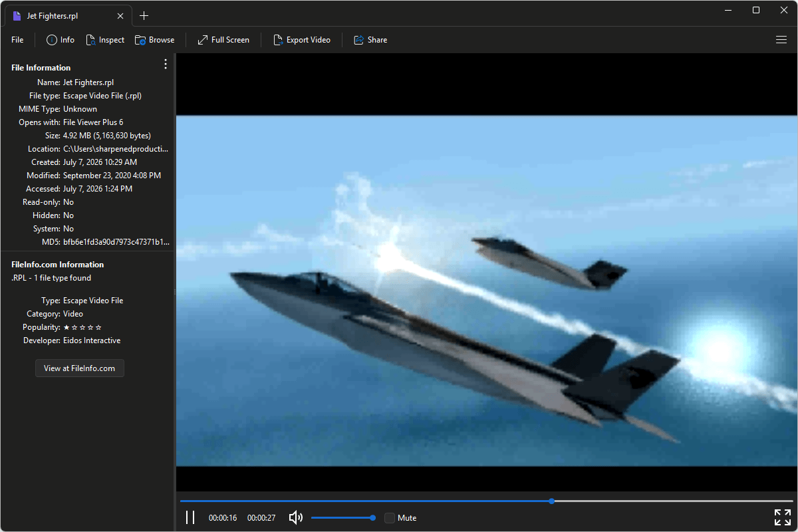Click the File Information heading

(x=41, y=68)
